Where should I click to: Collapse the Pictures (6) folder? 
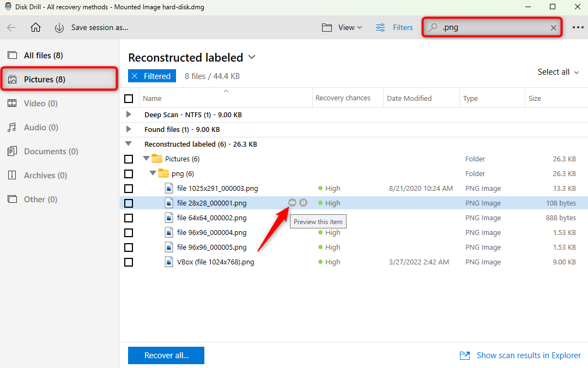coord(146,158)
